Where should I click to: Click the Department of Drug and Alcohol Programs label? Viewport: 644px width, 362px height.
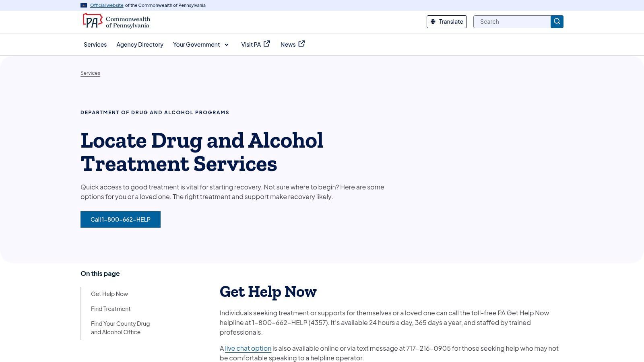tap(155, 113)
